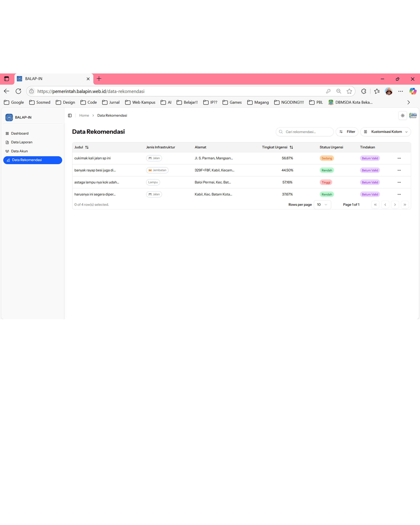This screenshot has width=420, height=525.
Task: Open saved passwords key icon
Action: click(x=328, y=91)
